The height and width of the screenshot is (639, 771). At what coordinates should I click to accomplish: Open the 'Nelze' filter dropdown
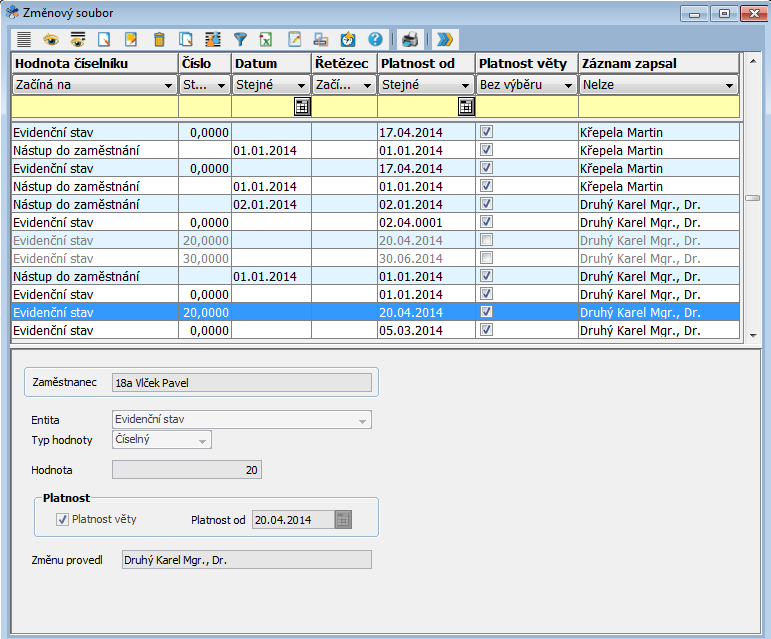pos(729,85)
